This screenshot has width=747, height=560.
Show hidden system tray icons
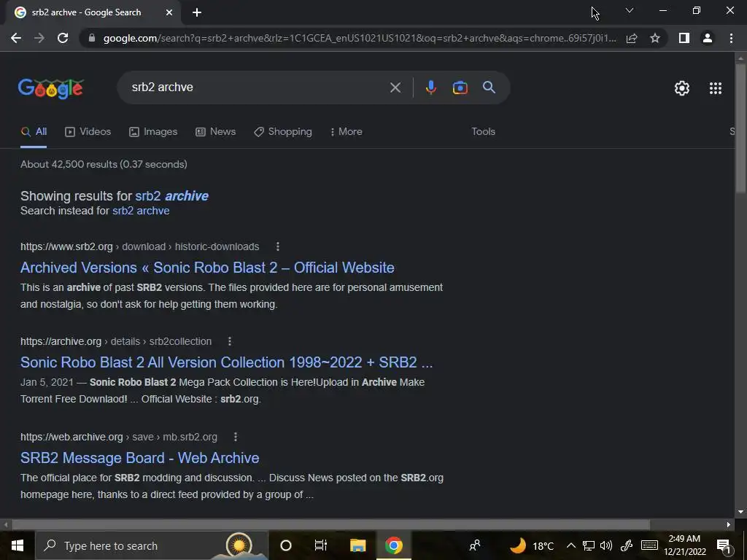[x=570, y=545]
